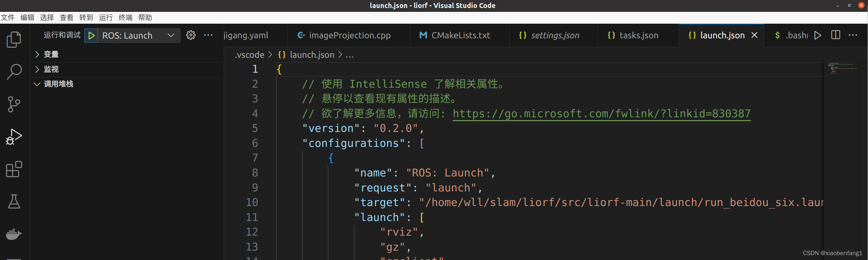Open the Source Control view icon
Screen dimensions: 868x260
click(14, 104)
